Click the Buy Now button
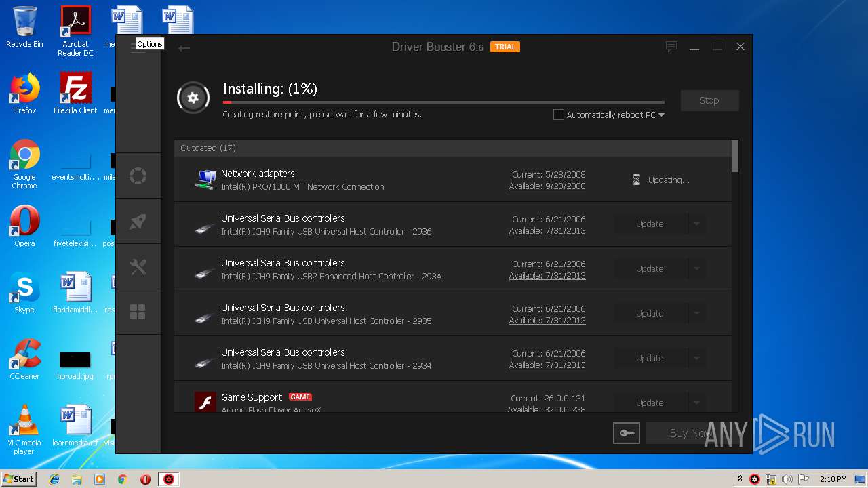Screen dimensions: 868x488 (692, 433)
